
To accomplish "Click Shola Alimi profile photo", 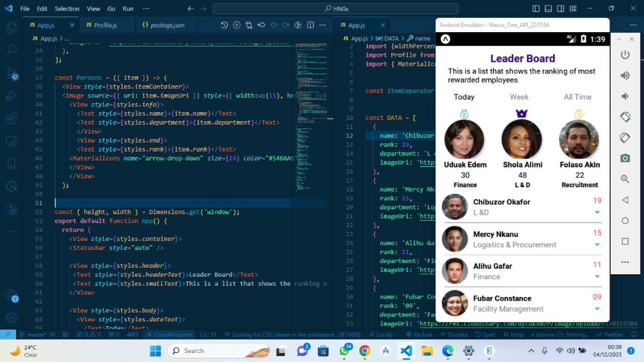I will [x=522, y=140].
